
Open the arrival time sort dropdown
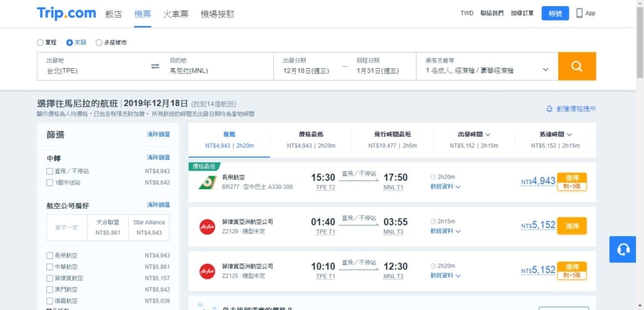click(x=555, y=139)
